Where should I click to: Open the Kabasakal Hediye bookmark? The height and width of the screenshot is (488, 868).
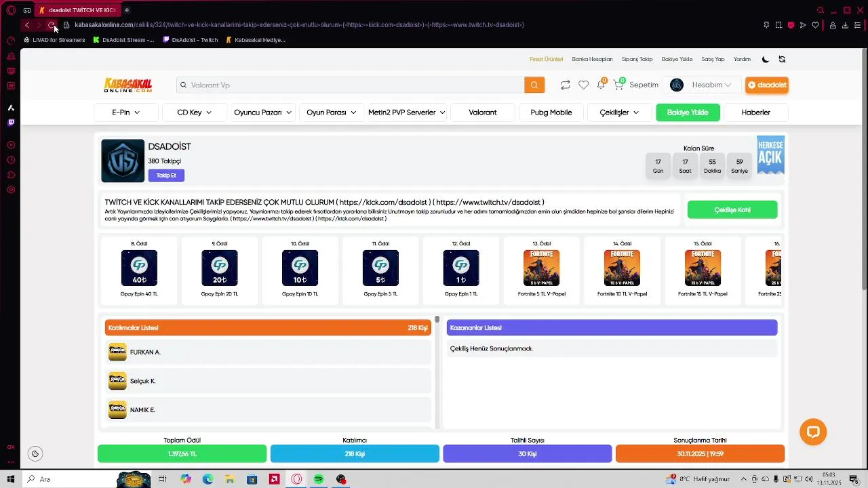click(256, 40)
